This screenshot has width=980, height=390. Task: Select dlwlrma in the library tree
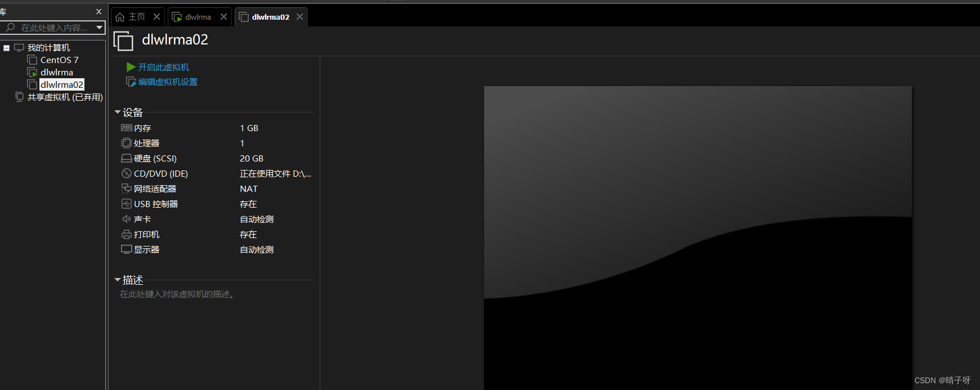(57, 72)
